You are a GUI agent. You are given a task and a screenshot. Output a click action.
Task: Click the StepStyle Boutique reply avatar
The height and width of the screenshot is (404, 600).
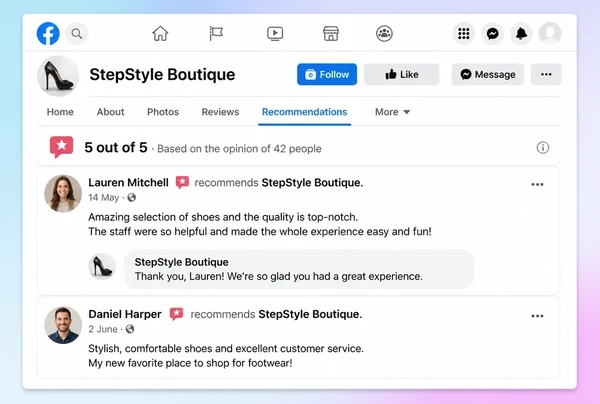102,266
